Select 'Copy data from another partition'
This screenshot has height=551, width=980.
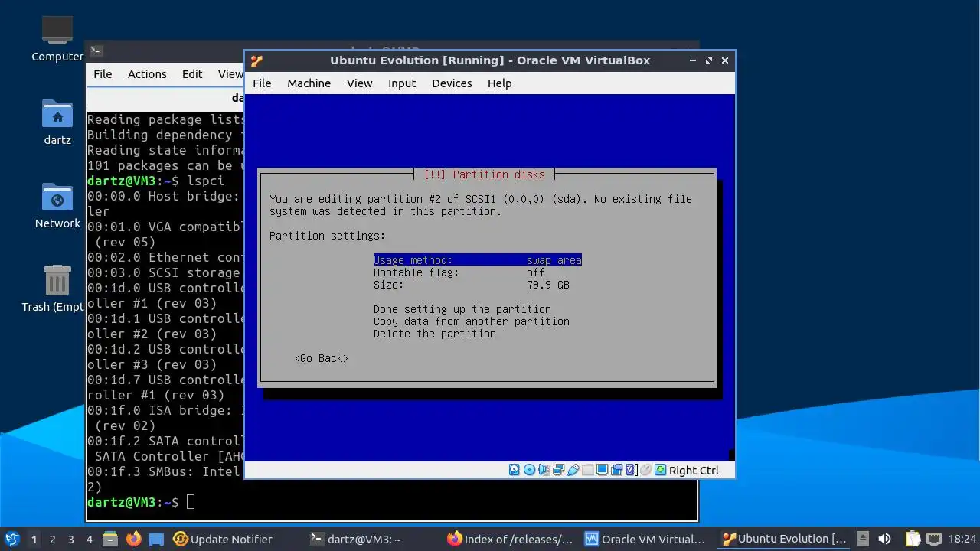[472, 321]
